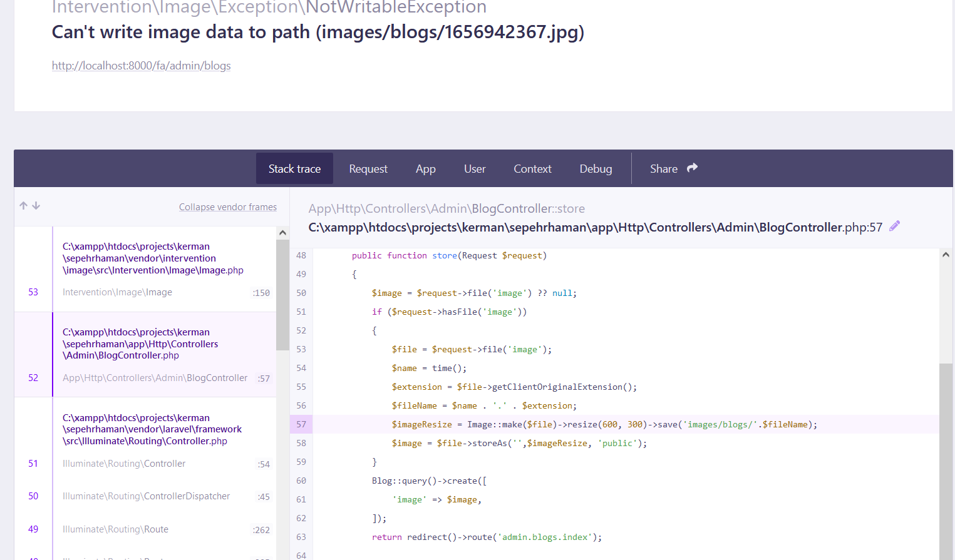Viewport: 955px width, 560px height.
Task: Click the code panel scrollbar thumb
Action: pyautogui.click(x=946, y=461)
